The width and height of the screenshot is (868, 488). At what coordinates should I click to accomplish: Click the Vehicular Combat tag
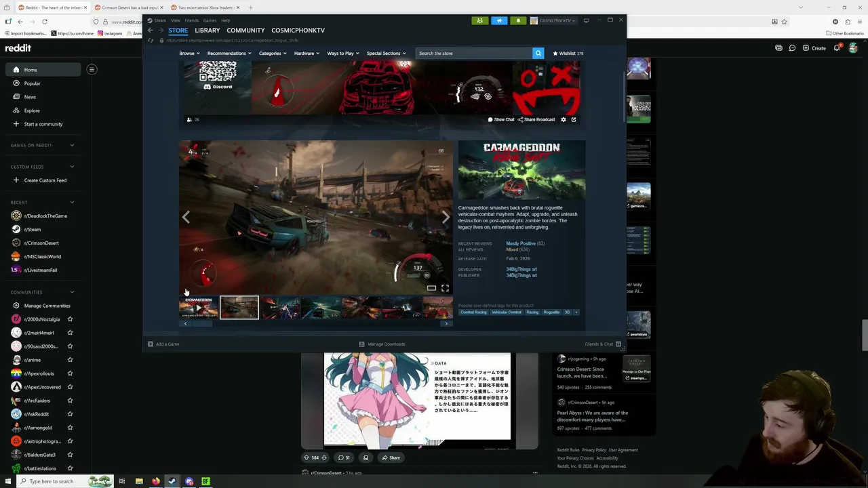tap(507, 312)
